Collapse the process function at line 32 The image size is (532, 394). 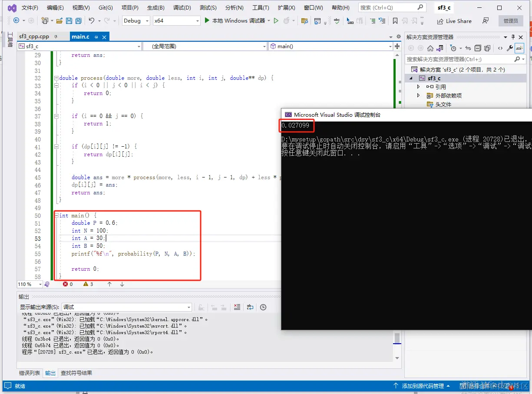point(56,78)
